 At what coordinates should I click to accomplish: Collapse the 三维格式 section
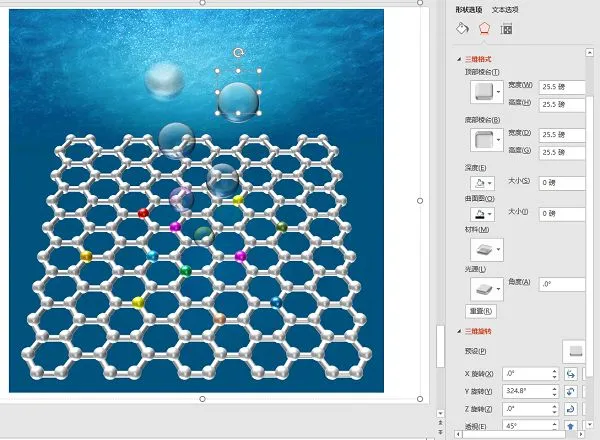click(459, 59)
